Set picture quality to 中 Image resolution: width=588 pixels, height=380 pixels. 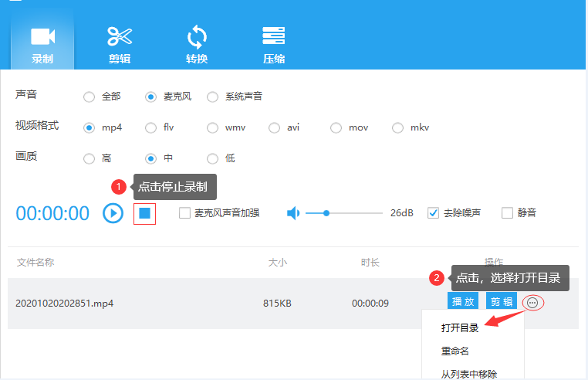150,159
